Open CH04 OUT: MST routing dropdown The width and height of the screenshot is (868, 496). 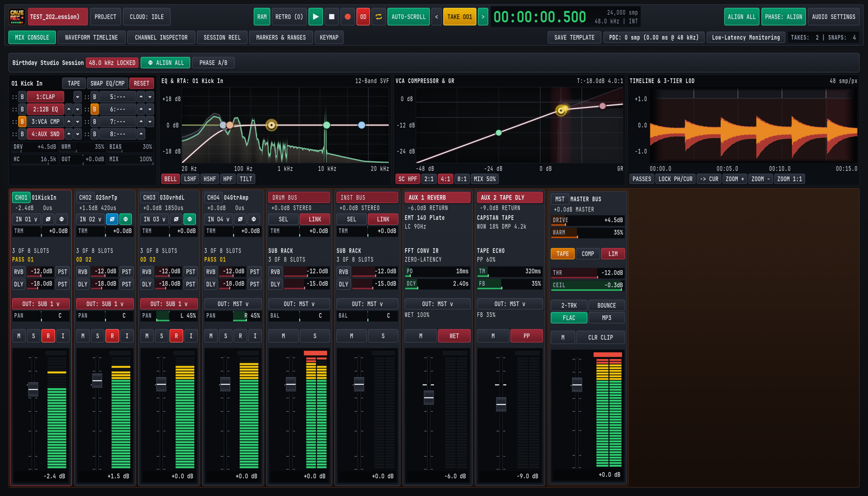click(x=233, y=304)
